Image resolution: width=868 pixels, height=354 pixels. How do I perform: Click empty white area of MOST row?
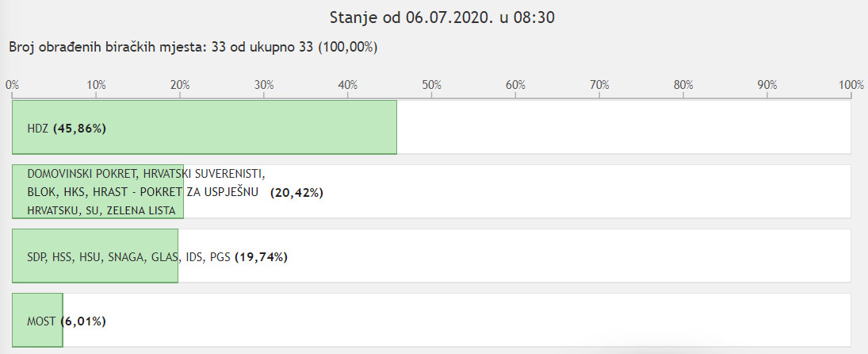(x=457, y=320)
